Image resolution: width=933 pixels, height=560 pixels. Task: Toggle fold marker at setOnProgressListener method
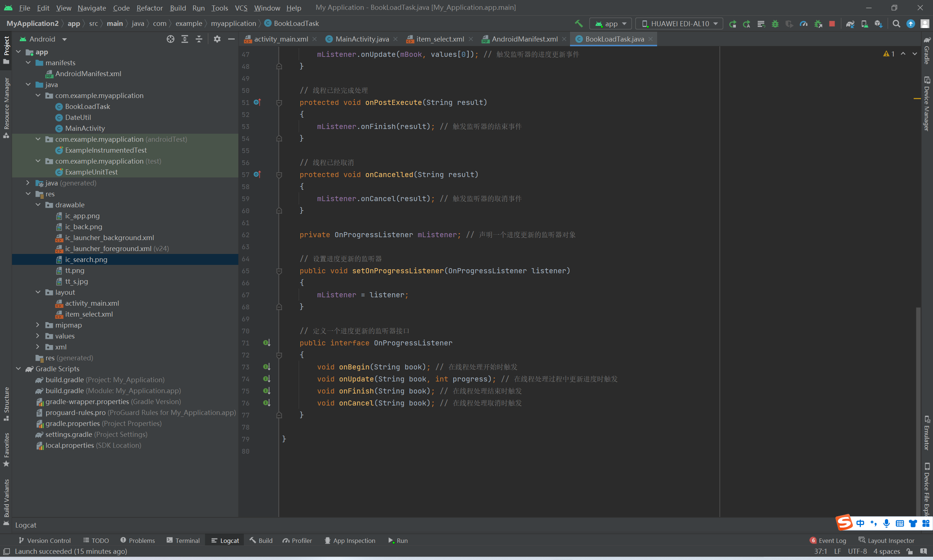coord(279,271)
